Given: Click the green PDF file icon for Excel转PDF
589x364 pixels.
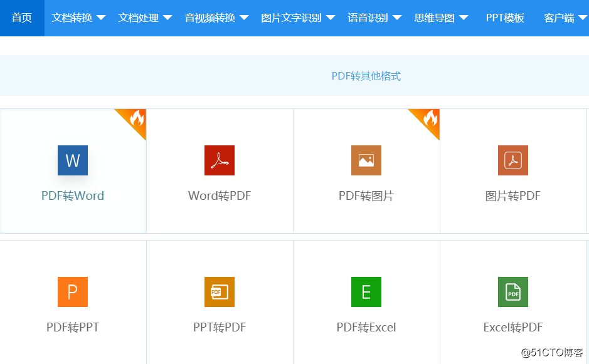Looking at the screenshot, I should 512,292.
